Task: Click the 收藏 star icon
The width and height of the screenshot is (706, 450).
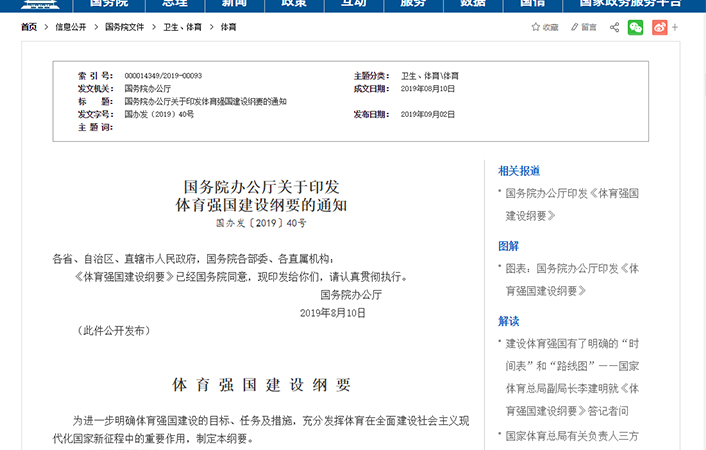Action: coord(536,27)
